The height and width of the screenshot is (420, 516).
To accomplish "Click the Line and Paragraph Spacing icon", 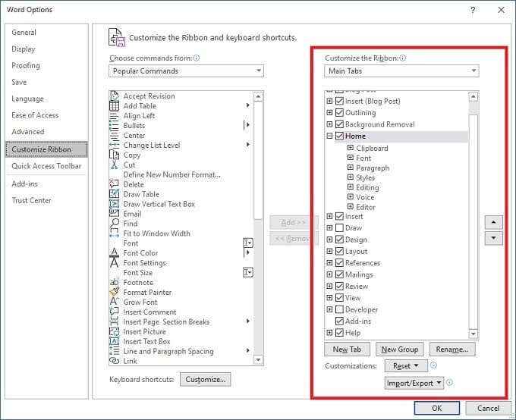I will point(114,351).
